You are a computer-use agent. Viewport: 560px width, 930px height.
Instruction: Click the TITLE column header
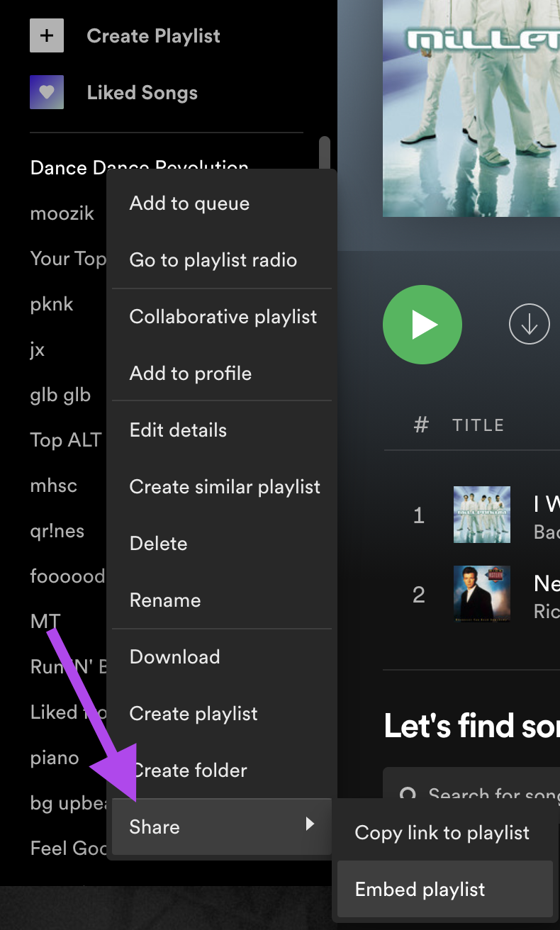click(x=478, y=425)
